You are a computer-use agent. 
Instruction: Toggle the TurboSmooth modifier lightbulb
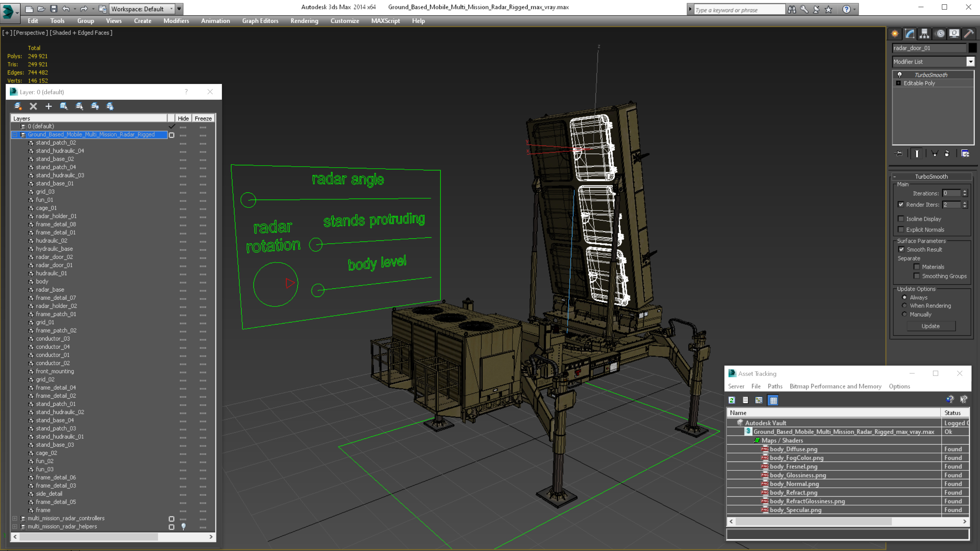coord(899,75)
